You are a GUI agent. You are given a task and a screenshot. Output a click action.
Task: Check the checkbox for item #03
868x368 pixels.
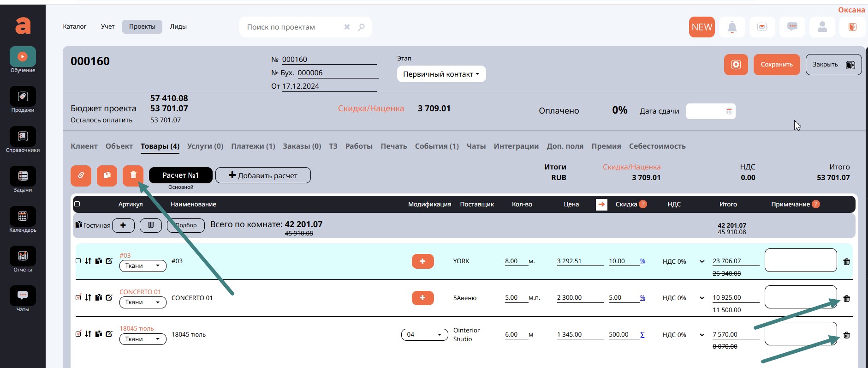pyautogui.click(x=78, y=261)
